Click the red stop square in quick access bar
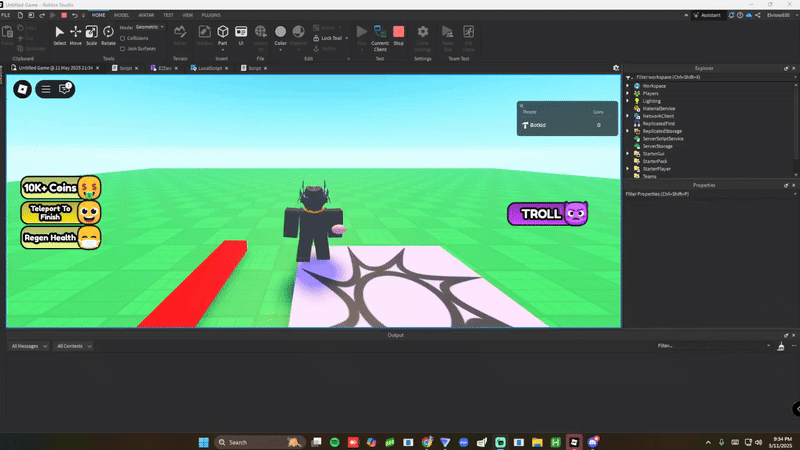The image size is (800, 450). pos(64,15)
